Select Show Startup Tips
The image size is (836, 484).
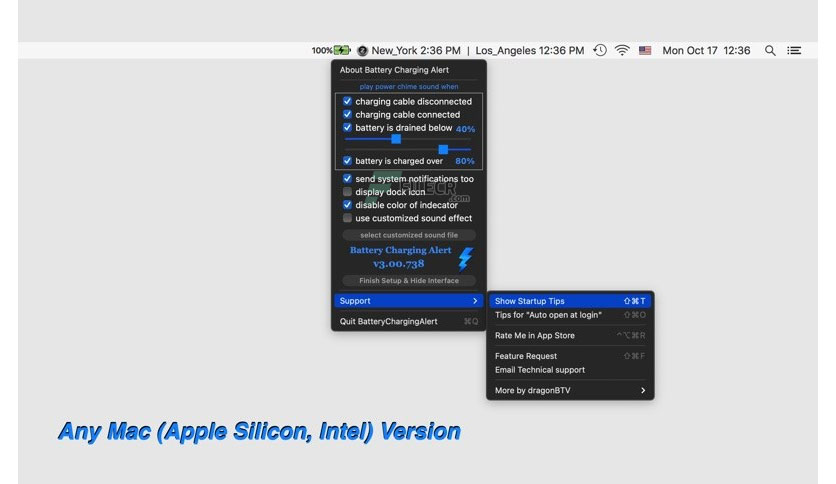(x=570, y=301)
